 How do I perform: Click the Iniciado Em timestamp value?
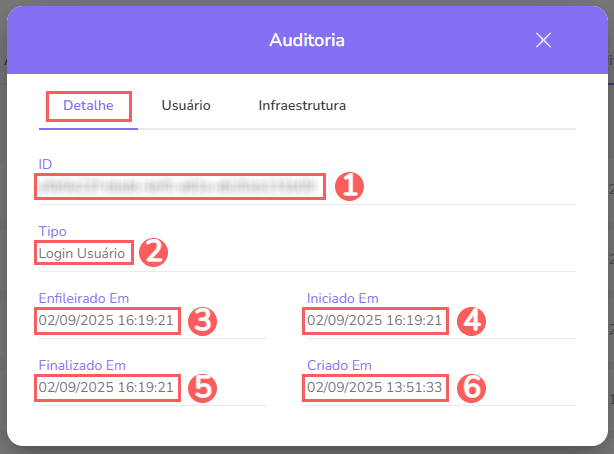pos(375,321)
